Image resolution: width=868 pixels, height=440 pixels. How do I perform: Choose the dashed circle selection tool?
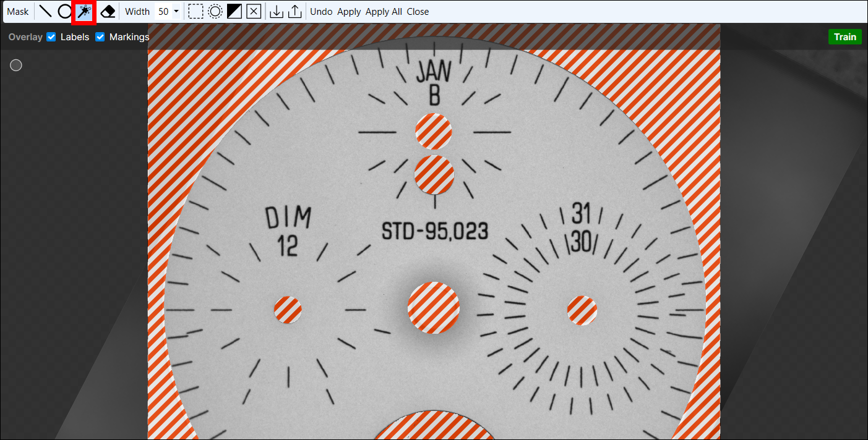pos(215,12)
